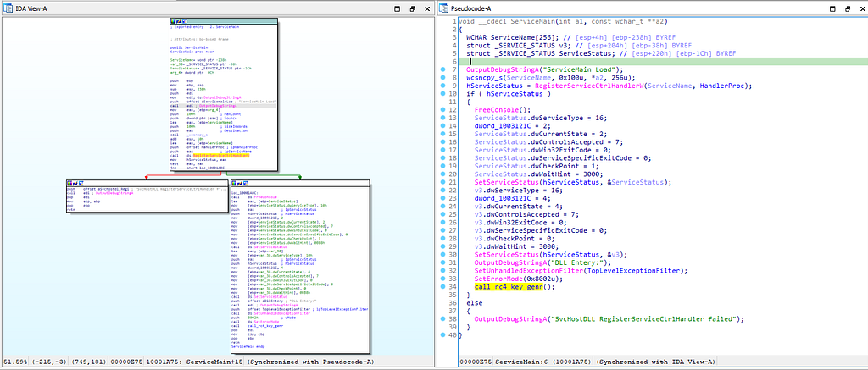The height and width of the screenshot is (370, 868).
Task: Click ServiceStatus.dwServiceType = 16 line
Action: tap(540, 118)
